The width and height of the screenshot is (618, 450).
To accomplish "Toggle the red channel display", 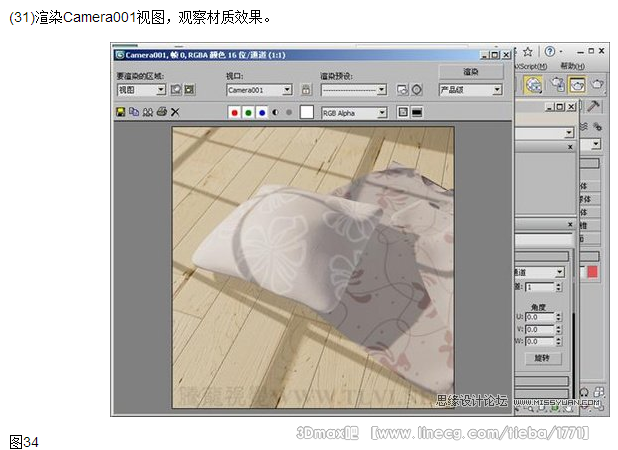I will click(235, 113).
